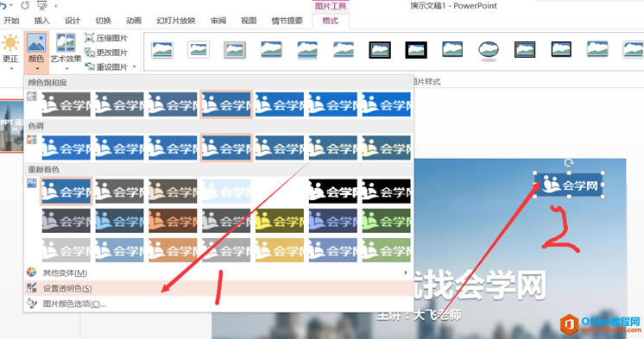The width and height of the screenshot is (644, 339).
Task: Choose the sepia recolor preset
Action: pyautogui.click(x=173, y=191)
